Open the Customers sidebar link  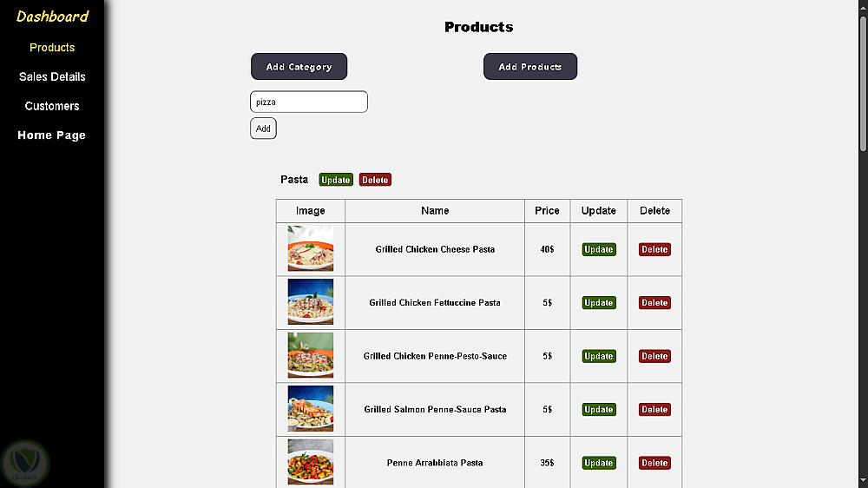click(52, 106)
